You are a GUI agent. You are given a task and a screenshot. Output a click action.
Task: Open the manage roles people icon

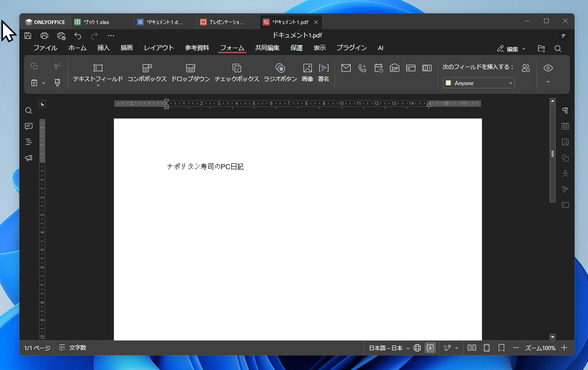[x=526, y=68]
